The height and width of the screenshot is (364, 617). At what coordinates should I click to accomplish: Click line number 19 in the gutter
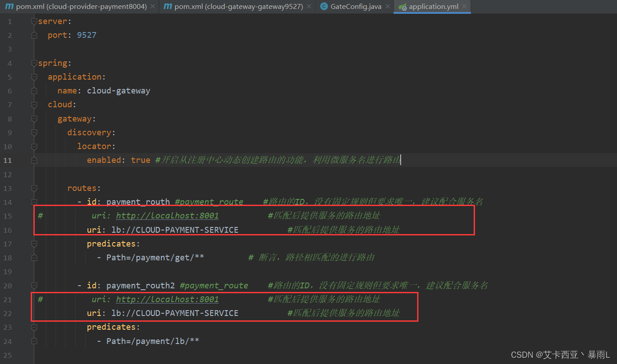click(x=8, y=271)
